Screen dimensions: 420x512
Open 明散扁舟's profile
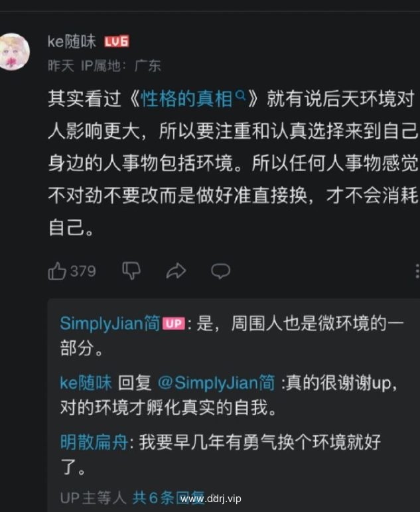[x=94, y=442]
